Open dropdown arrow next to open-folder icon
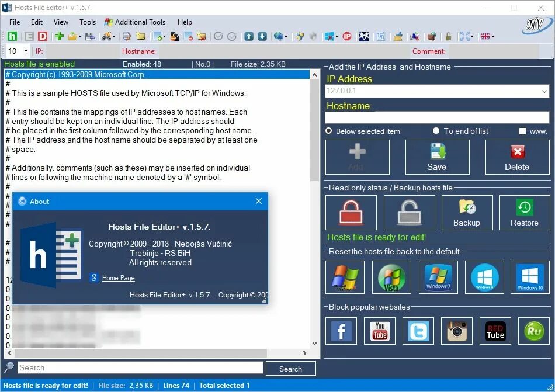Viewport: 555px width, 392px height. click(x=79, y=36)
